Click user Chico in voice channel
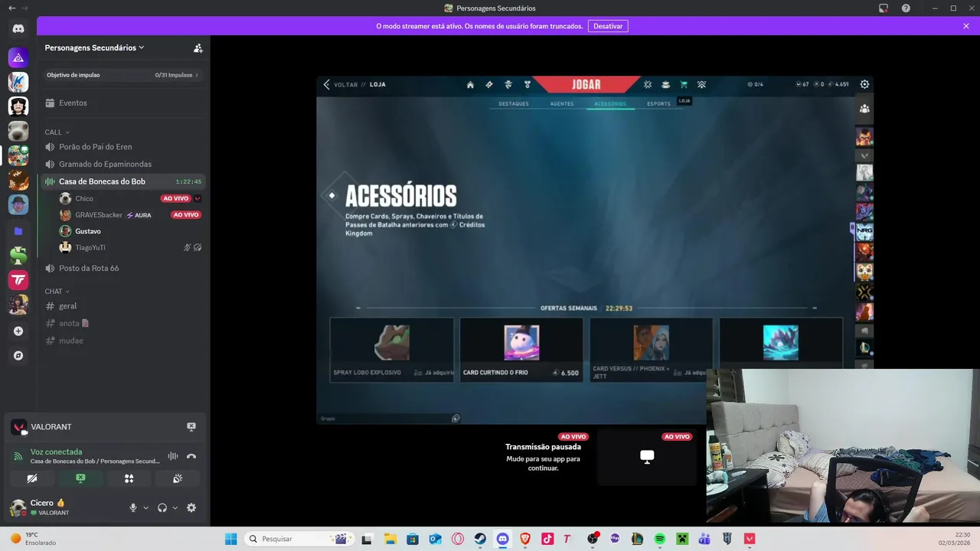Screen dimensions: 980x551 (x=84, y=198)
